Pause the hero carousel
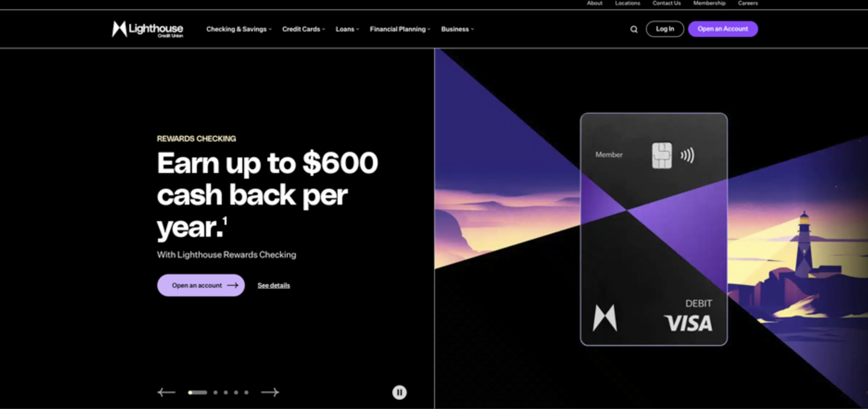 [399, 392]
